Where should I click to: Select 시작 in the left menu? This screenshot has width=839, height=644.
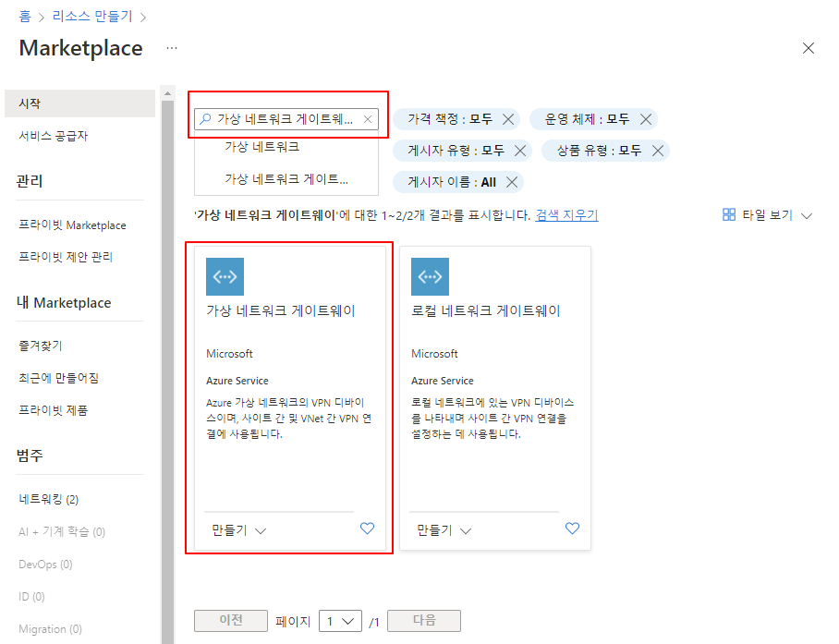(79, 103)
